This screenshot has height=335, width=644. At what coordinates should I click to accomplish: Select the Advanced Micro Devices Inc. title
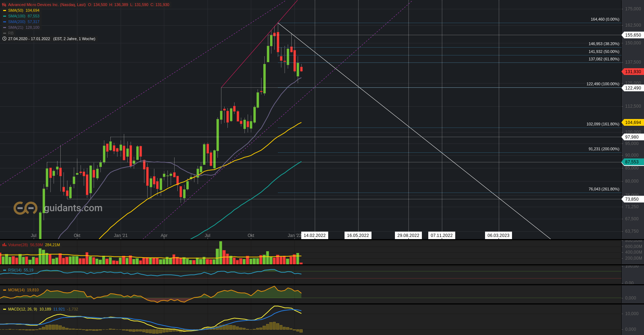click(47, 5)
